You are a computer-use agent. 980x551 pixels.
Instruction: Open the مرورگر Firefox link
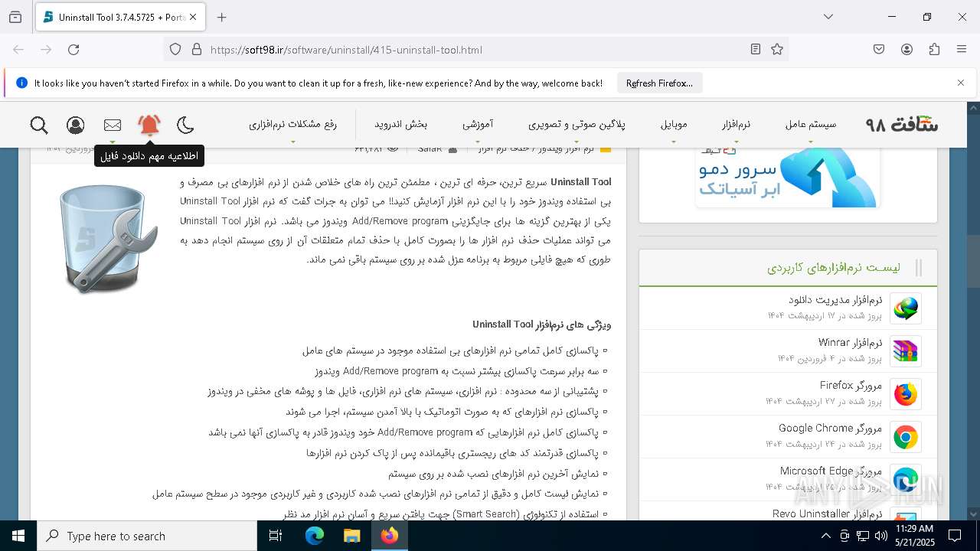tap(851, 385)
